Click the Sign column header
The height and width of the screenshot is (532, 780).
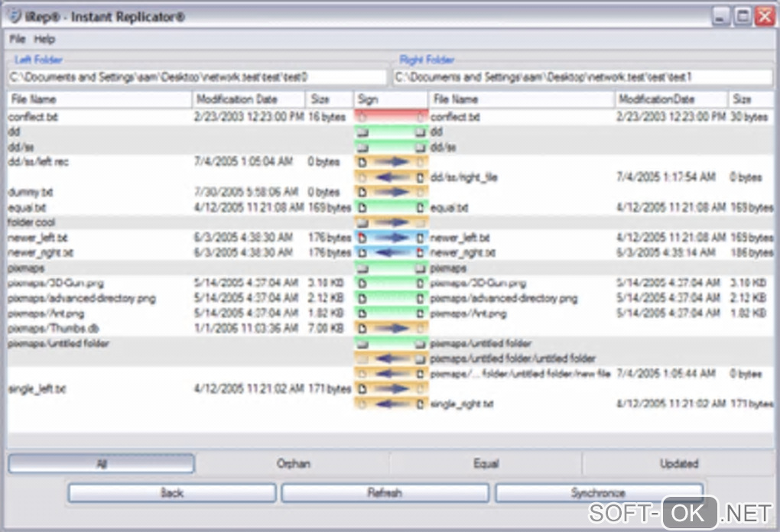[x=391, y=99]
